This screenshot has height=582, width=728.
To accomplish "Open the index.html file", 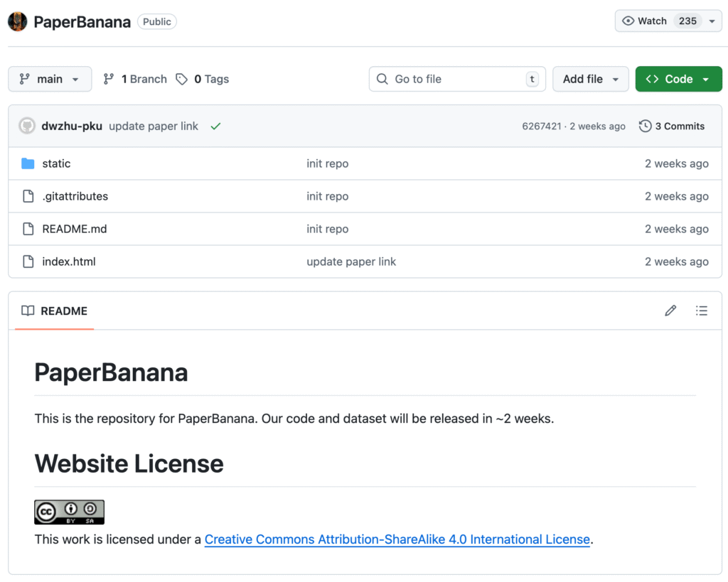I will coord(68,262).
